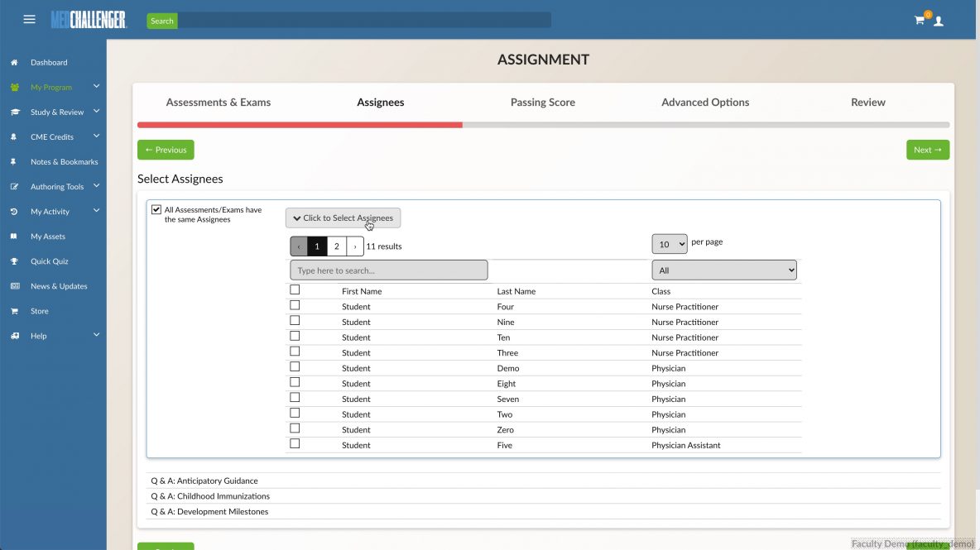980x550 pixels.
Task: Open the class filter dropdown showing All
Action: [724, 270]
